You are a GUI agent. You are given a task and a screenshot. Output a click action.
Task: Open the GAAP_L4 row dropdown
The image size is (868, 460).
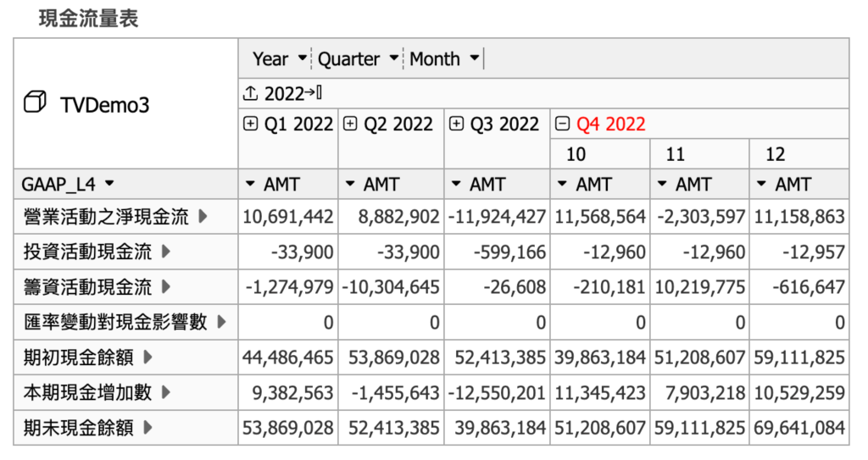pyautogui.click(x=109, y=184)
